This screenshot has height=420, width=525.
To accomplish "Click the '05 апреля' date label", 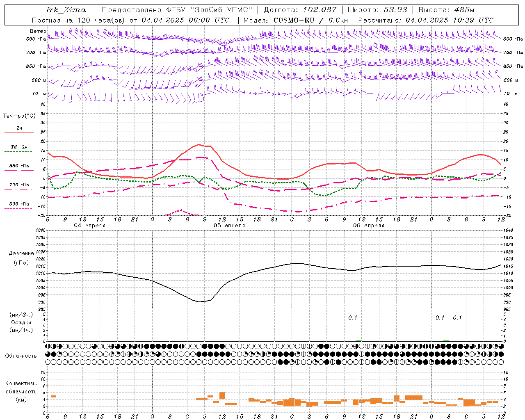I will click(229, 225).
